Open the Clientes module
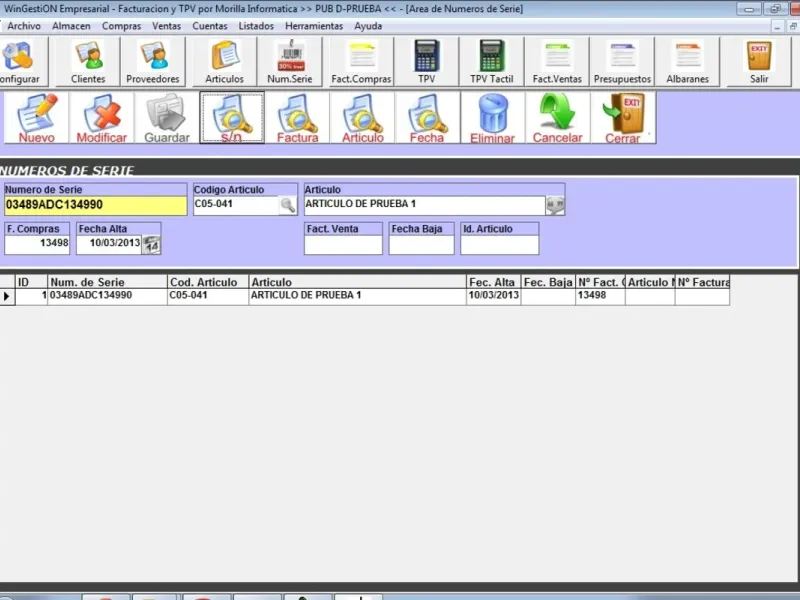 click(x=88, y=62)
